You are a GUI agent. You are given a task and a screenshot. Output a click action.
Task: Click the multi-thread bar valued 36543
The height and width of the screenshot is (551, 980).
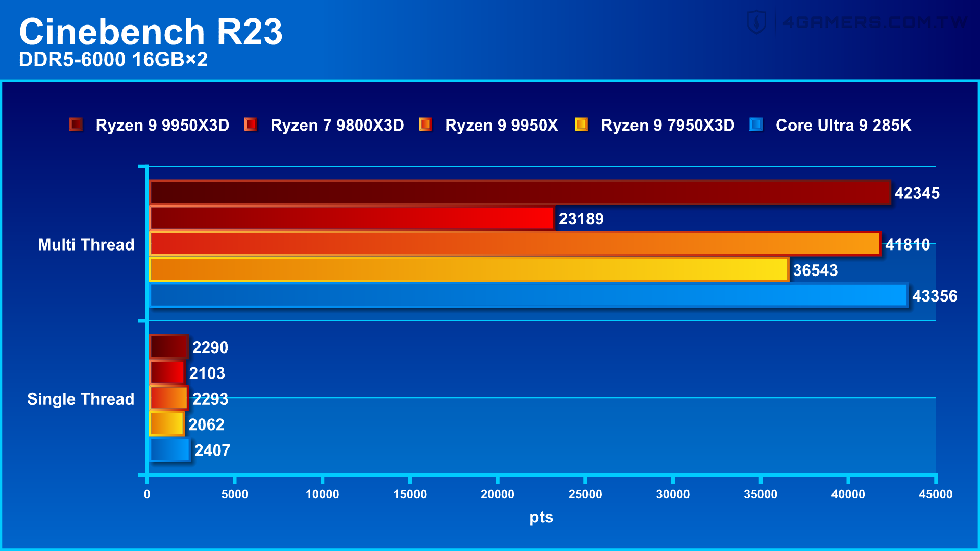(469, 269)
